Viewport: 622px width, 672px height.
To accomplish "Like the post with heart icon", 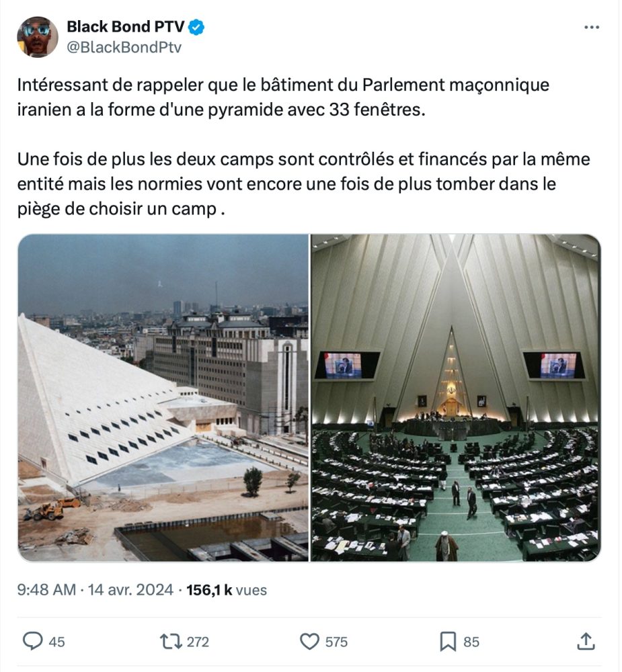I will pos(309,642).
